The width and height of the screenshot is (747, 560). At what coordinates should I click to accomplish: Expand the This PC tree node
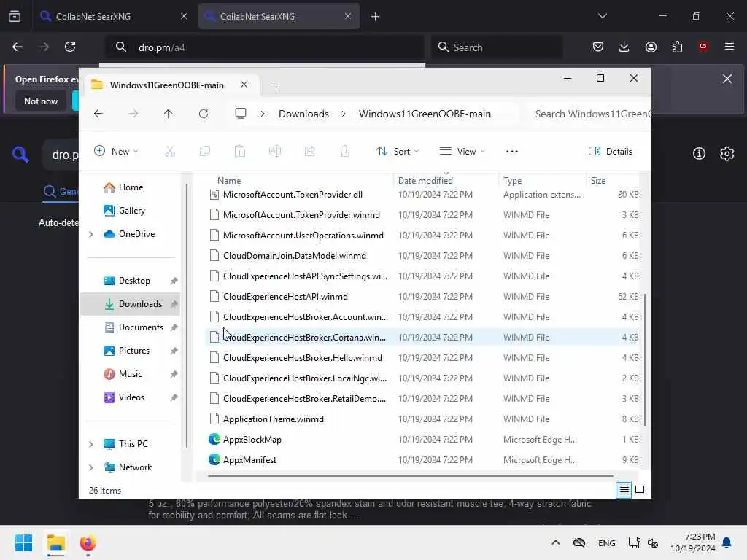[x=91, y=444]
